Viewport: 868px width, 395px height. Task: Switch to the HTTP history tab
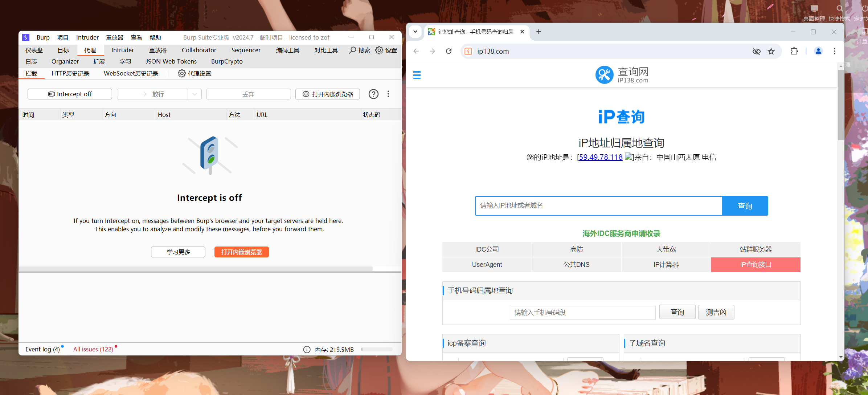click(x=70, y=73)
